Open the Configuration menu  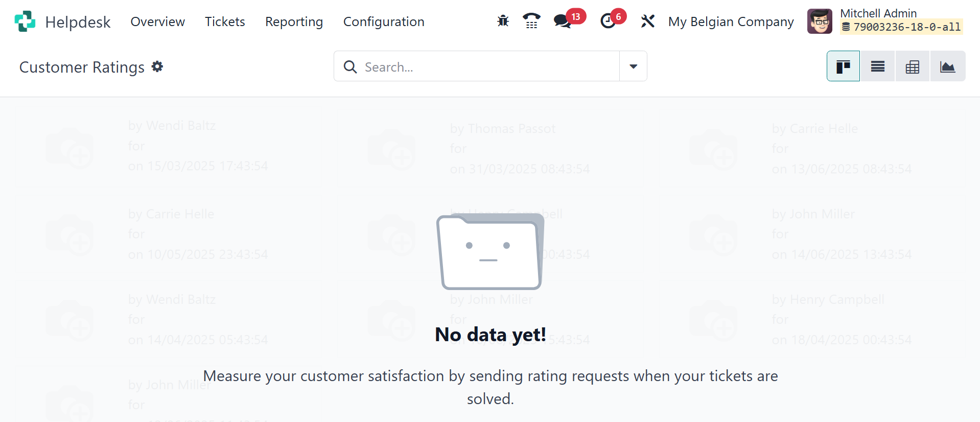(x=383, y=21)
